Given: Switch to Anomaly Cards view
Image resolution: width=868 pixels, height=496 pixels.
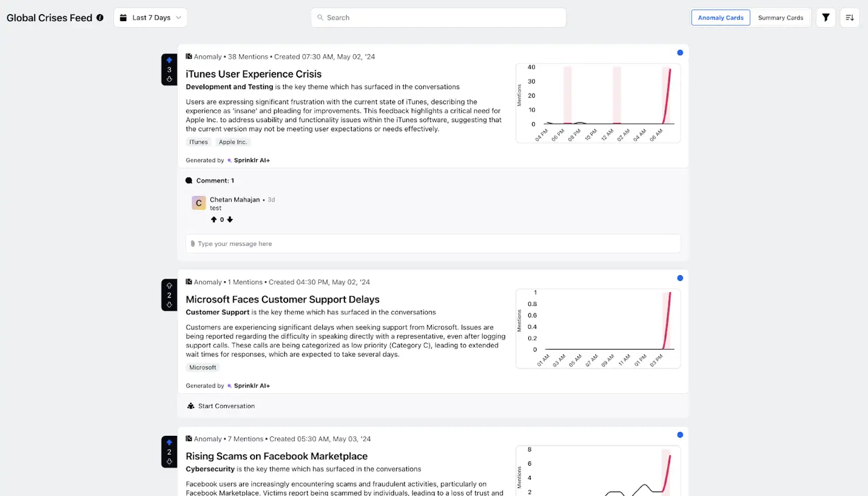Looking at the screenshot, I should click(x=721, y=18).
